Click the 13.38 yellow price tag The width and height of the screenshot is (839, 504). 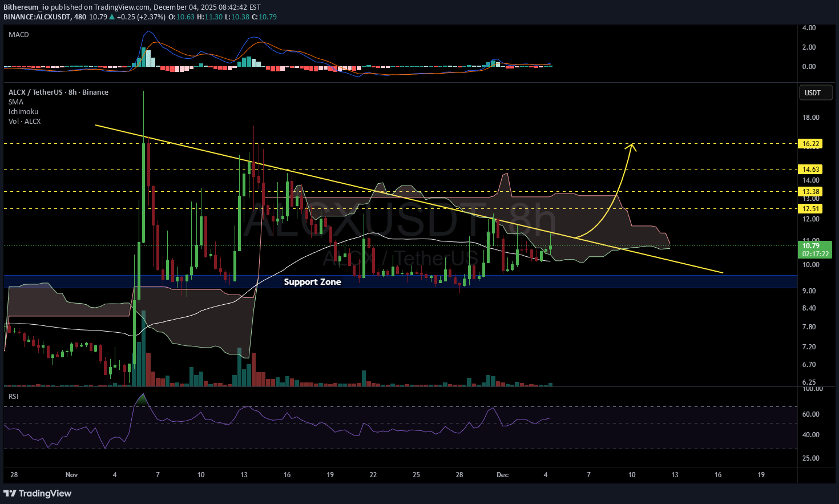(810, 192)
